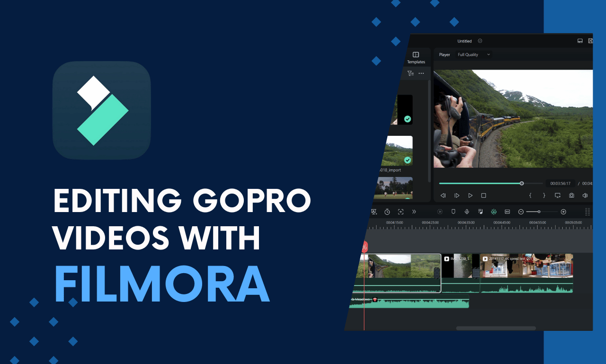The image size is (606, 364).
Task: Step back one frame in the player
Action: (443, 195)
